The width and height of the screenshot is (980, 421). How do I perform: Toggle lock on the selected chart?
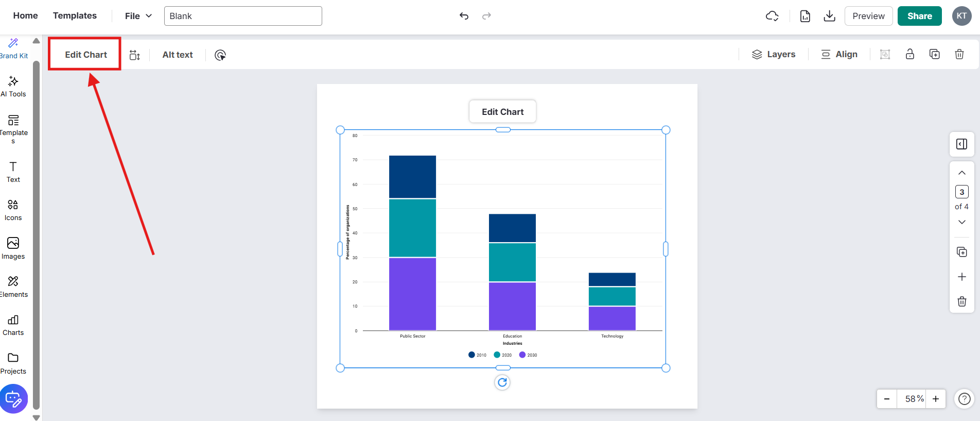910,55
